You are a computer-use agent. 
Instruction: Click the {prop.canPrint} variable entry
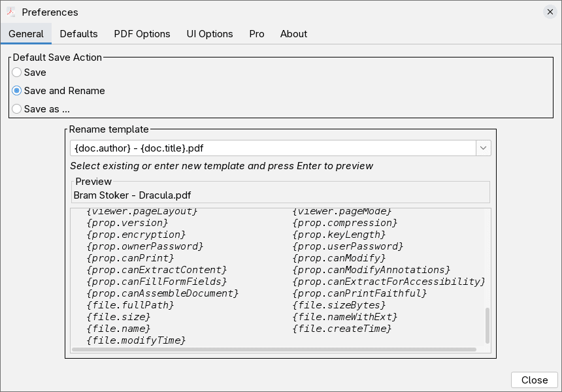(130, 258)
